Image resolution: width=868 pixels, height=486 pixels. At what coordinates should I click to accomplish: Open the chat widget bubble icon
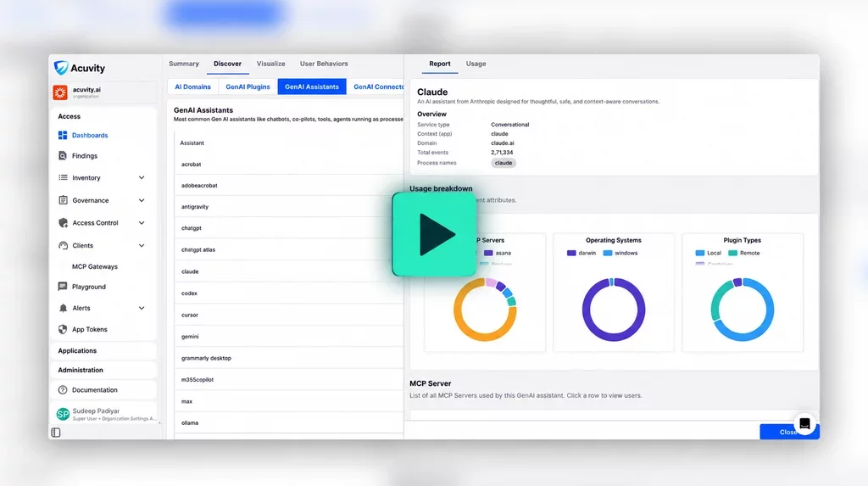pos(805,424)
